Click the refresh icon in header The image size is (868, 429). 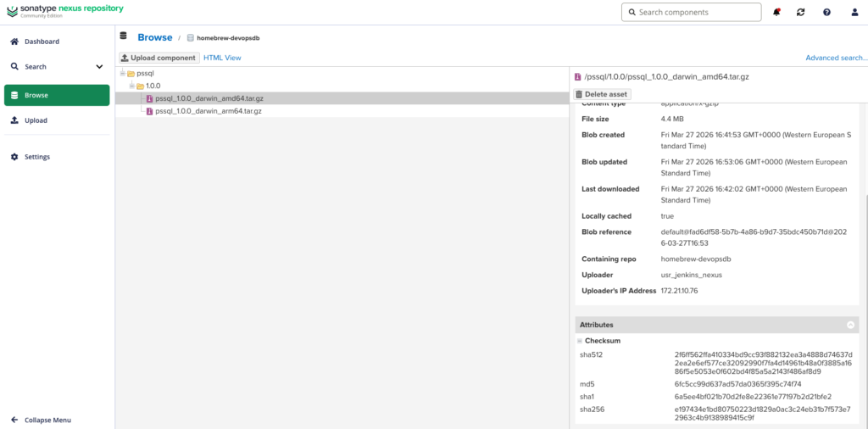point(801,13)
